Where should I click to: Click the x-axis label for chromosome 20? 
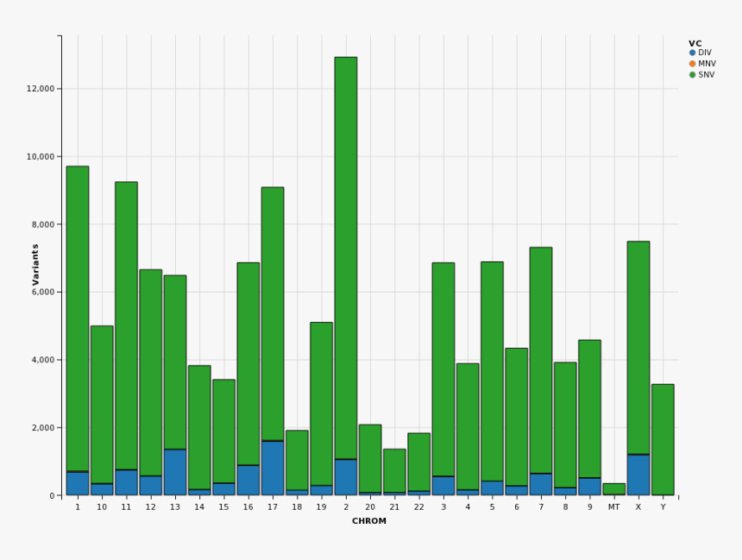(370, 507)
